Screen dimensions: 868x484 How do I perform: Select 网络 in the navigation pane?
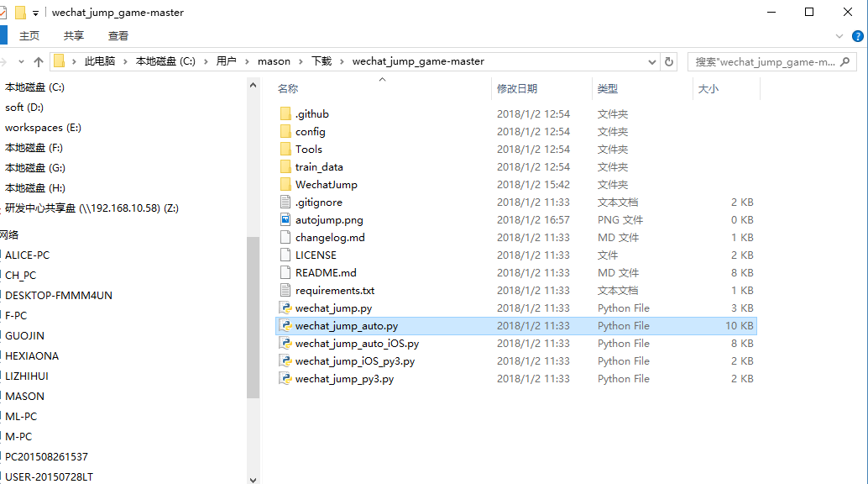pos(9,235)
